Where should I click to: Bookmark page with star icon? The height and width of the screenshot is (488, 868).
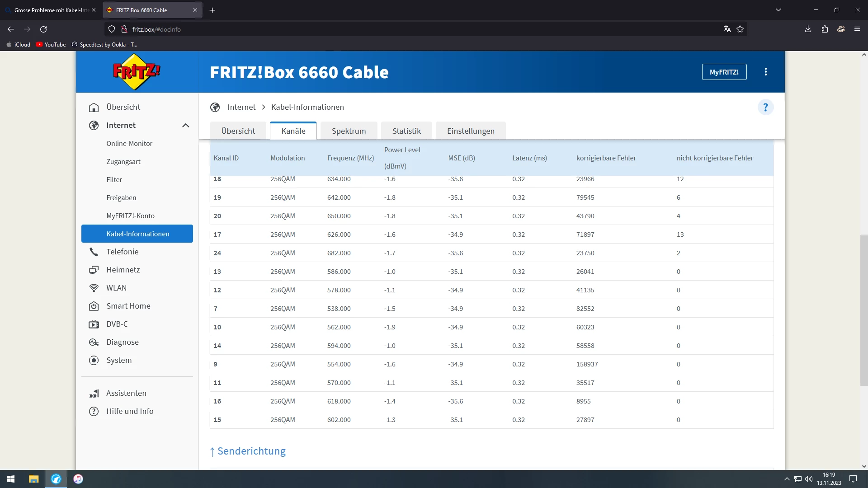(x=740, y=29)
